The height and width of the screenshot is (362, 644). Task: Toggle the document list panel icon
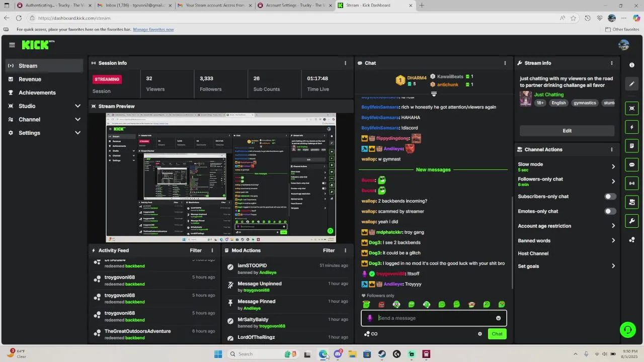(632, 146)
